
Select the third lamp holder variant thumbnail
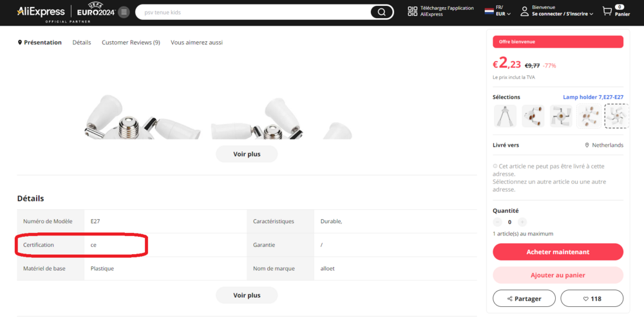561,116
